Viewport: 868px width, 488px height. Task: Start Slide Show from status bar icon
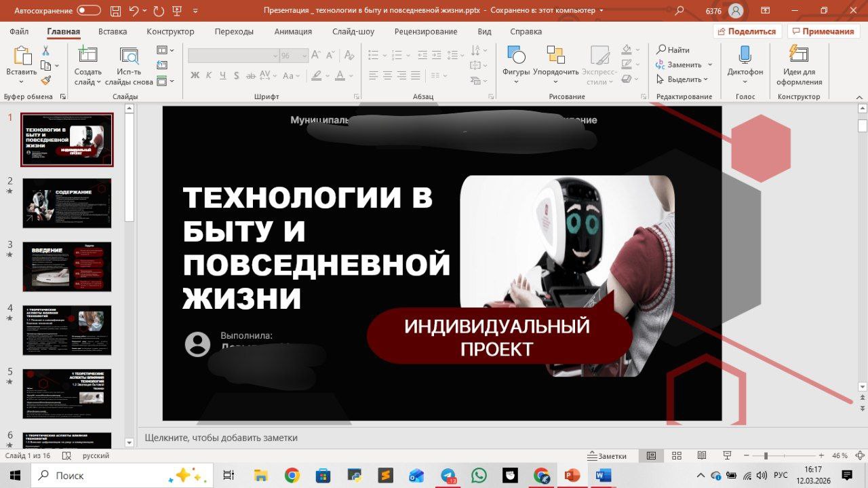tap(727, 455)
